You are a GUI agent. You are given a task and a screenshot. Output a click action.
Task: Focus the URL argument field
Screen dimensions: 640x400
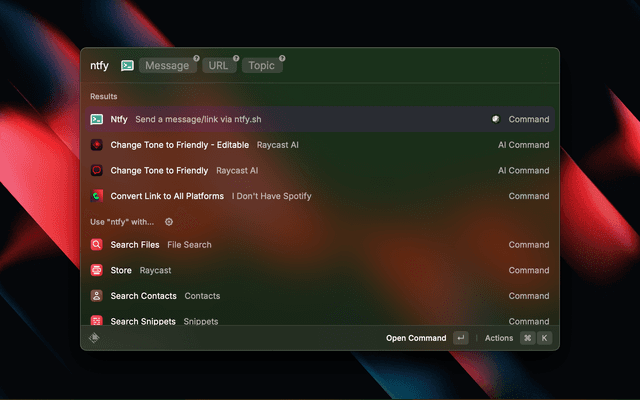click(x=220, y=66)
